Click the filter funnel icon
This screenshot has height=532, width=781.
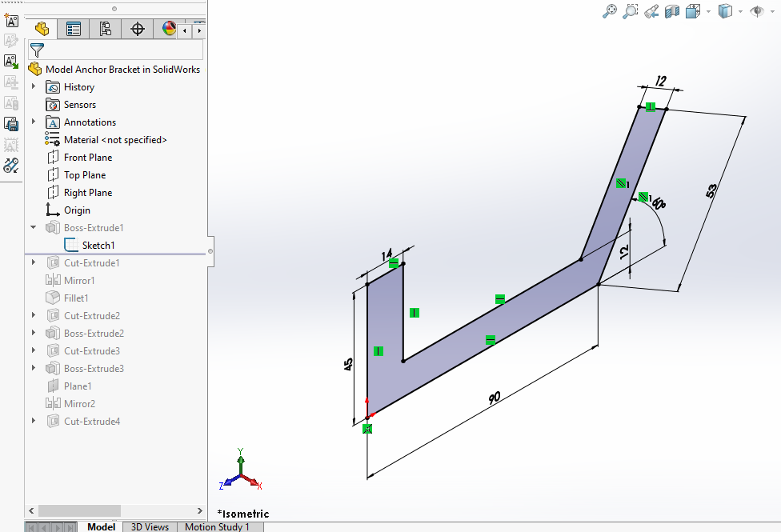click(37, 50)
